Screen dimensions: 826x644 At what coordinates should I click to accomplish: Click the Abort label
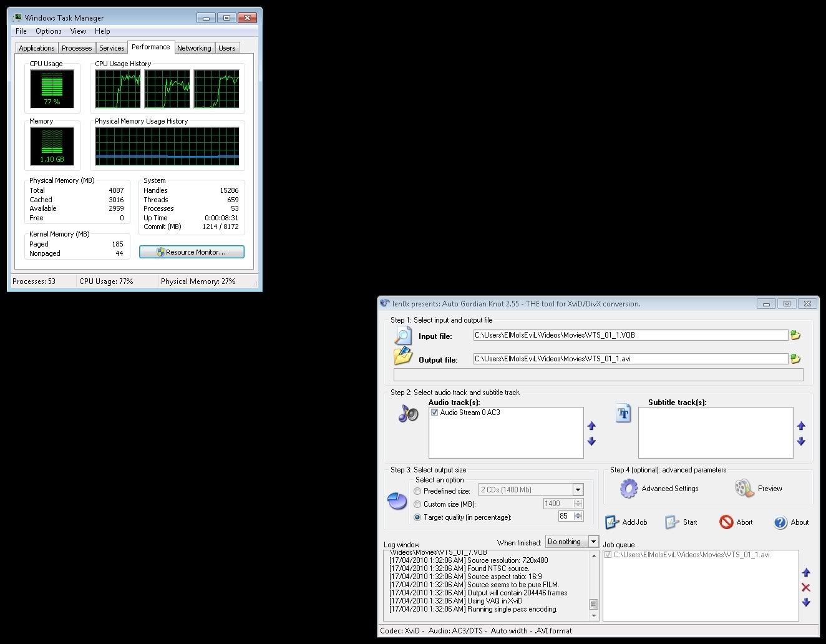744,522
